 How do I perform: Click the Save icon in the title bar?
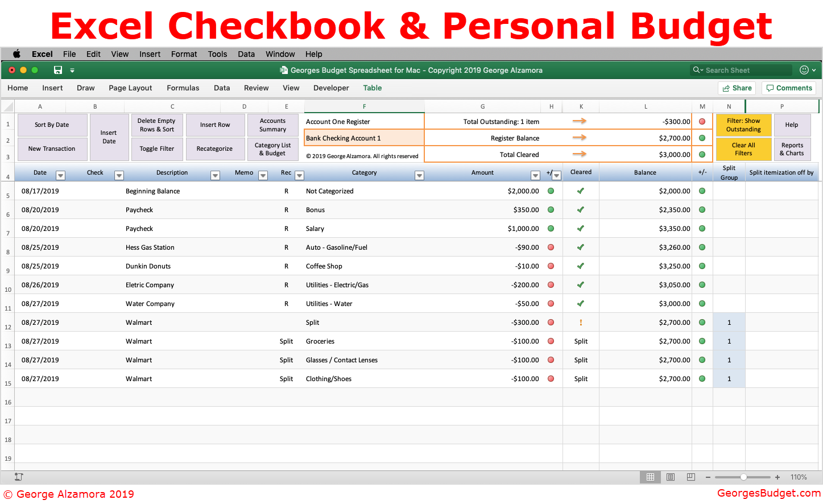(57, 69)
